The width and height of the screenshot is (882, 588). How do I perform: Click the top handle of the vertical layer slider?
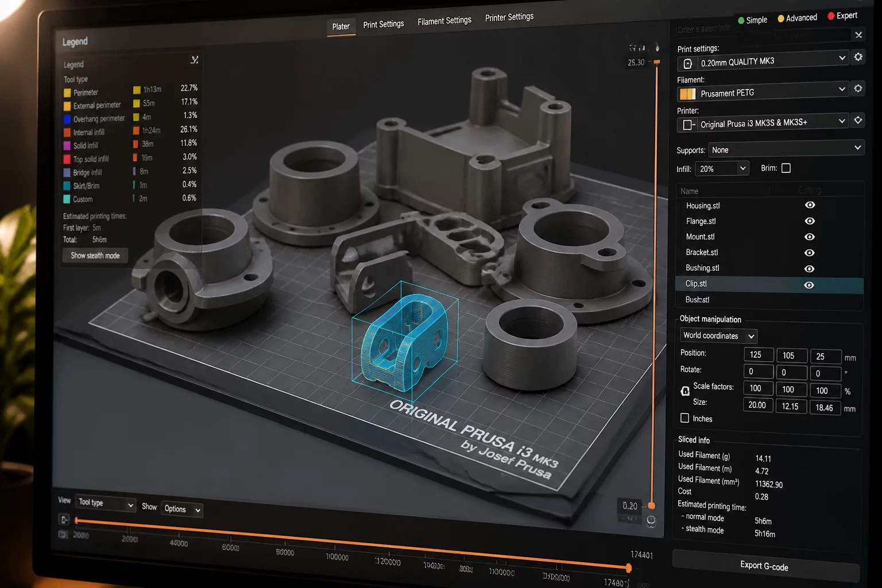click(x=657, y=61)
